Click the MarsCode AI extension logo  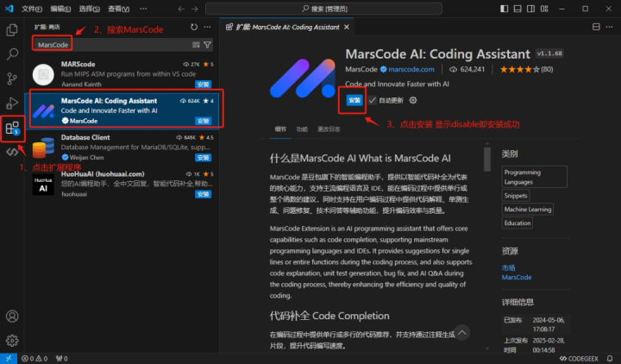coord(303,78)
